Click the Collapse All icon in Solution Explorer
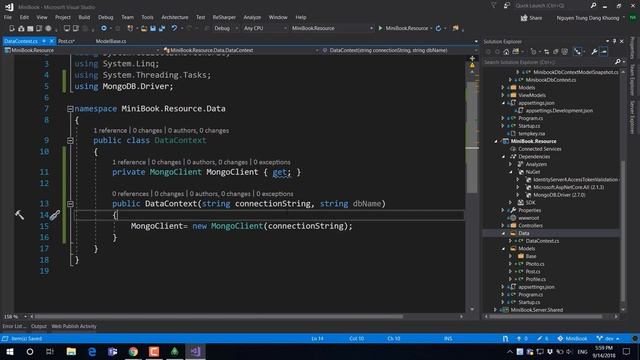The image size is (640, 360). point(556,52)
